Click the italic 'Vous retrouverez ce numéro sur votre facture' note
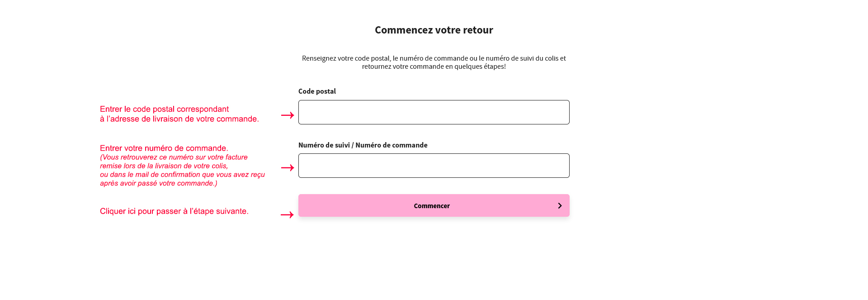The image size is (868, 300). (x=174, y=157)
